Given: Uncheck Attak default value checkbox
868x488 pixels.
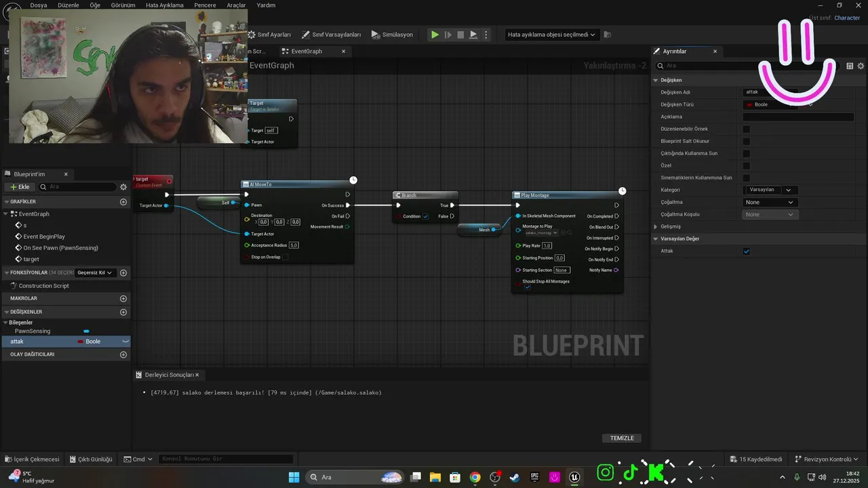Looking at the screenshot, I should click(747, 251).
